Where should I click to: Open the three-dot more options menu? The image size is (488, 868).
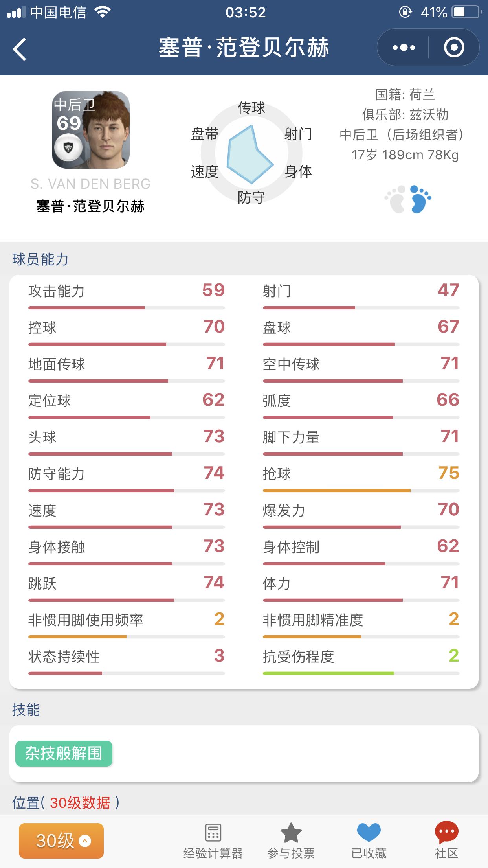click(x=404, y=48)
